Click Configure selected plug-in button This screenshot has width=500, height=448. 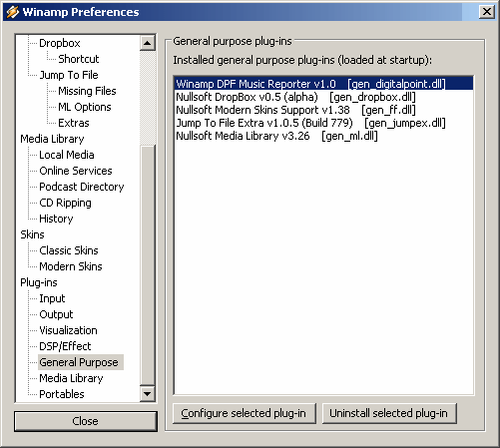(245, 413)
